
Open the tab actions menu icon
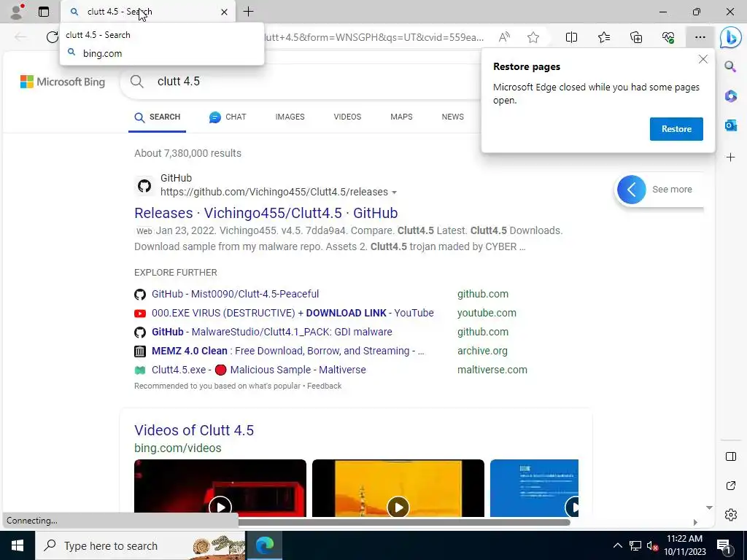pos(43,12)
